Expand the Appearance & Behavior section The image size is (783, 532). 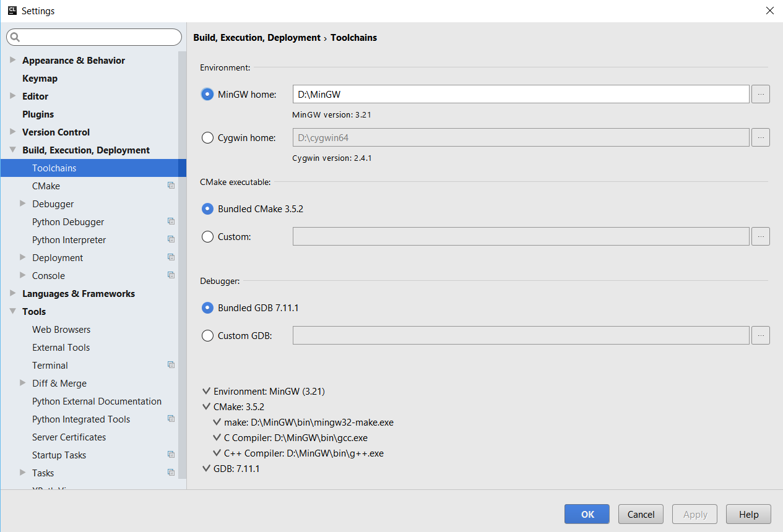(13, 60)
